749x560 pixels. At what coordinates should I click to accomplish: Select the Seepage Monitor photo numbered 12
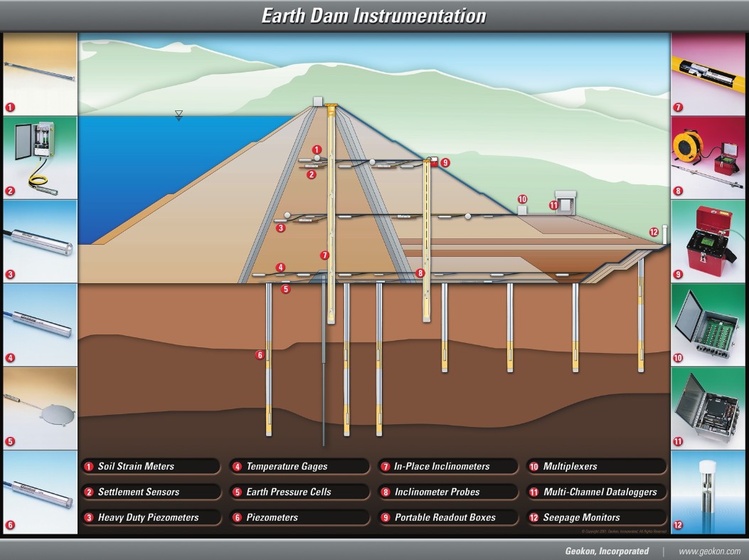point(708,492)
